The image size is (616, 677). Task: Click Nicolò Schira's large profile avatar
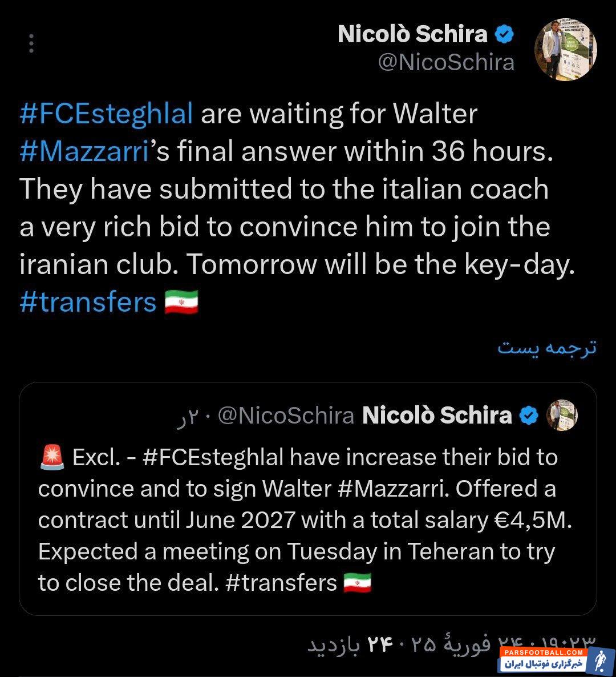(x=565, y=50)
